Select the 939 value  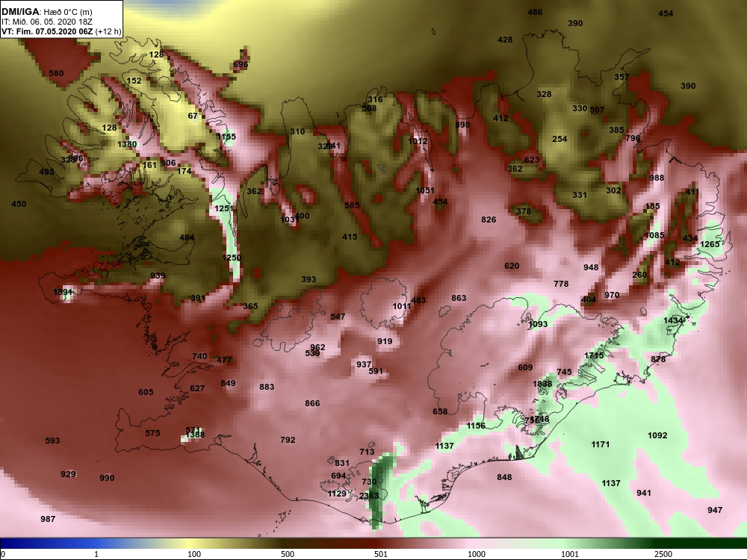tap(158, 276)
